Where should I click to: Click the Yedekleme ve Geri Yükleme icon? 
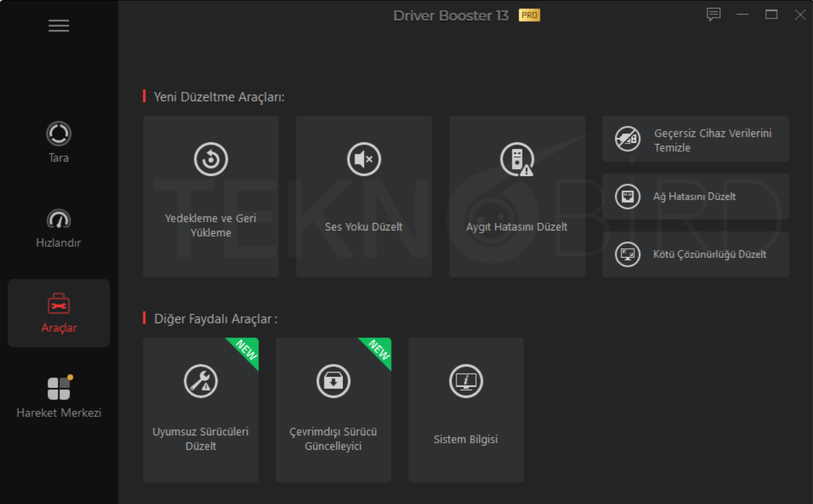point(211,160)
